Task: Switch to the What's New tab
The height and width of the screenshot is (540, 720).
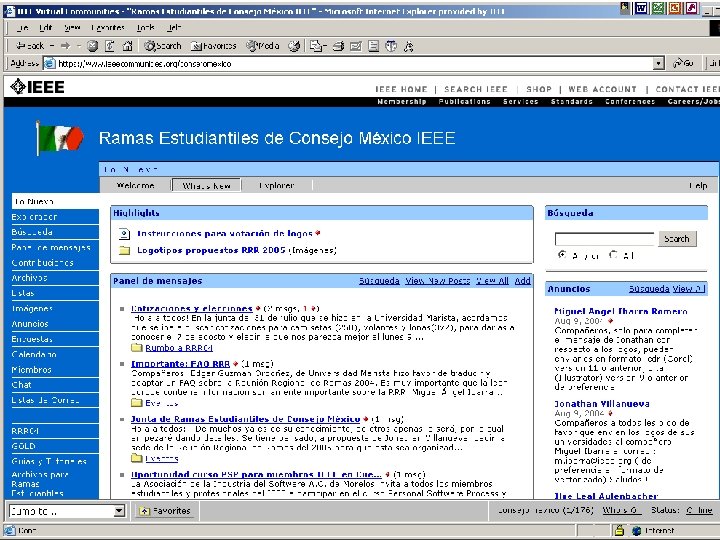Action: click(206, 185)
